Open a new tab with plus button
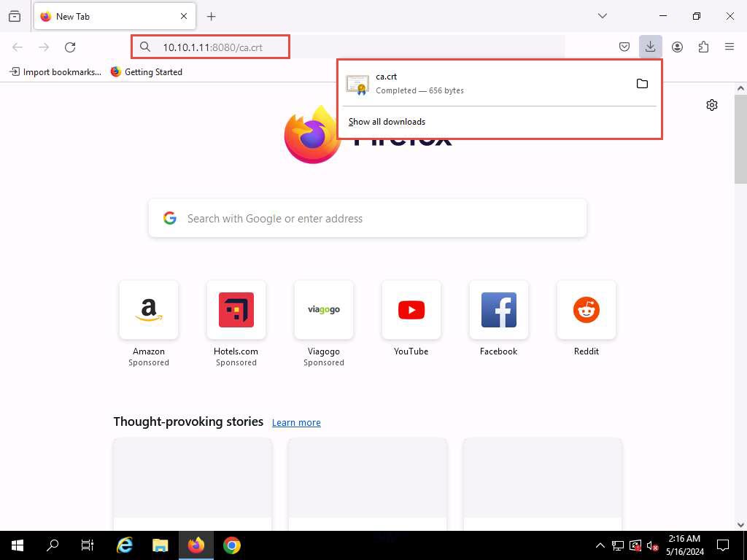This screenshot has width=747, height=560. (x=212, y=16)
